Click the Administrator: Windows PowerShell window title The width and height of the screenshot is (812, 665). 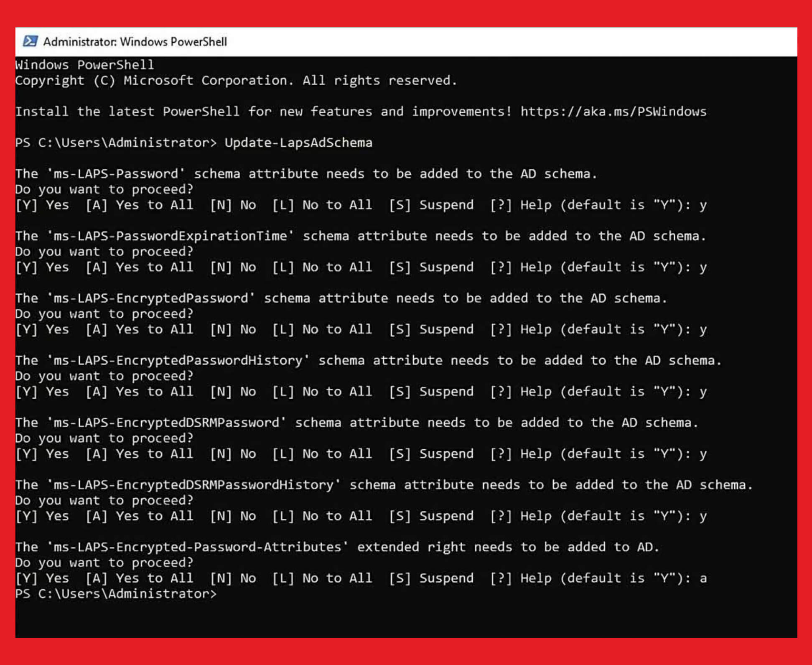point(135,42)
